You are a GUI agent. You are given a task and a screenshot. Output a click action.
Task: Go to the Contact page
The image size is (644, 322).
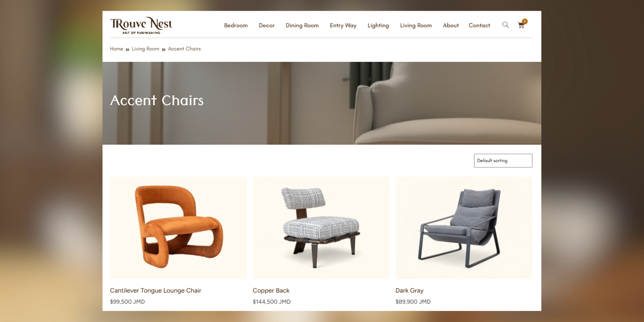[479, 25]
